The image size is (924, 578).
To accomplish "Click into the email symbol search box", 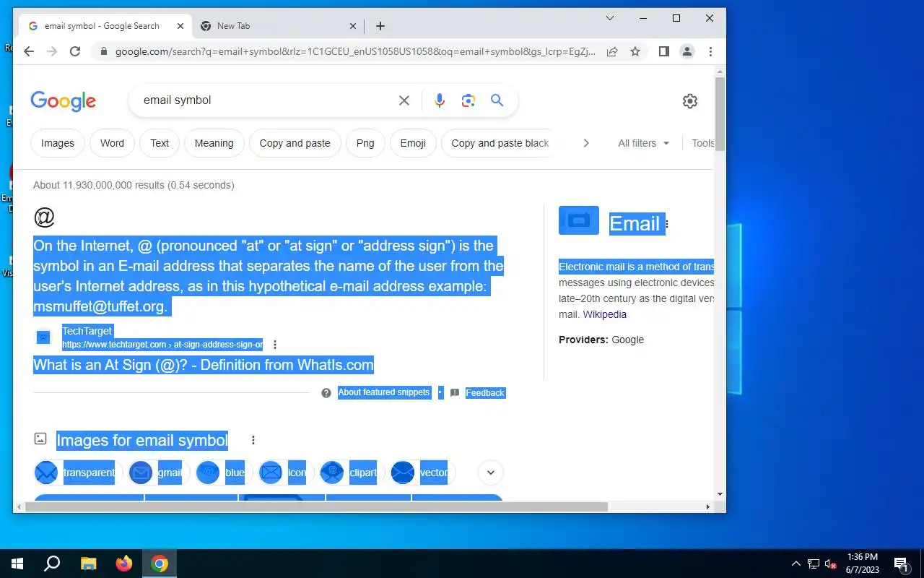I will [x=267, y=100].
